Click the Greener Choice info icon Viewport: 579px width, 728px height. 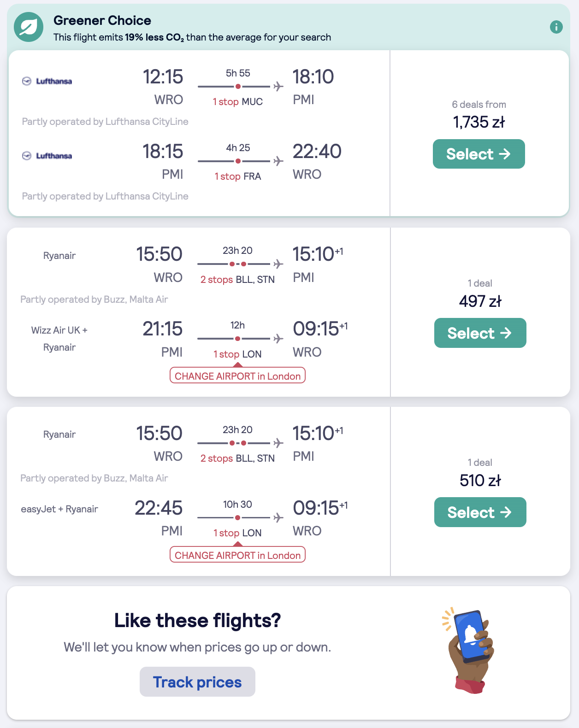click(x=556, y=27)
